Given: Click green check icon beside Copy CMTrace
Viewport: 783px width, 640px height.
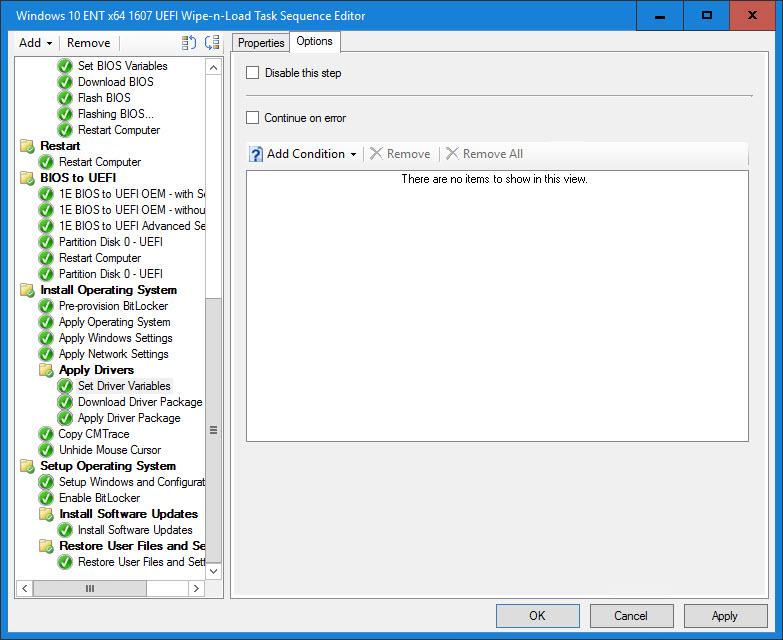Looking at the screenshot, I should pyautogui.click(x=46, y=434).
